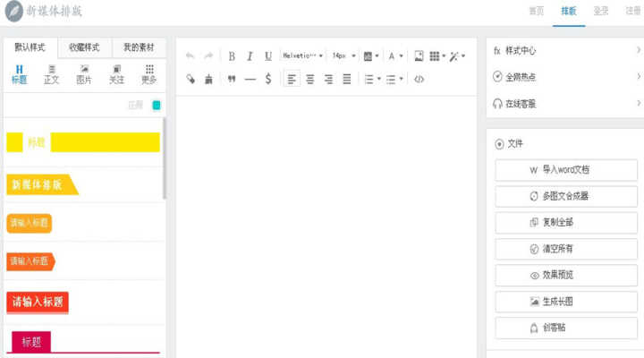Open the 排版 layout nav item
The height and width of the screenshot is (358, 644).
(569, 11)
